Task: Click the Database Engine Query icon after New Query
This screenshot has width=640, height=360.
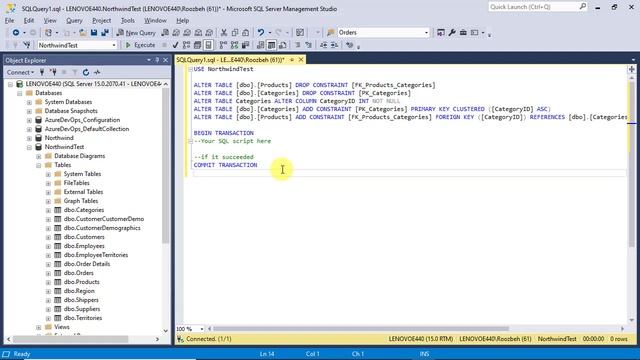Action: click(x=165, y=33)
